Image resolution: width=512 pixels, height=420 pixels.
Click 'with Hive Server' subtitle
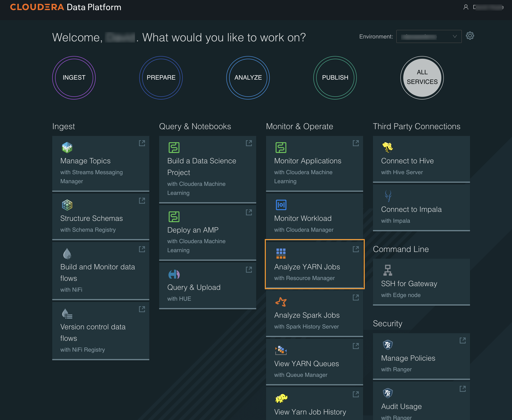pyautogui.click(x=402, y=172)
